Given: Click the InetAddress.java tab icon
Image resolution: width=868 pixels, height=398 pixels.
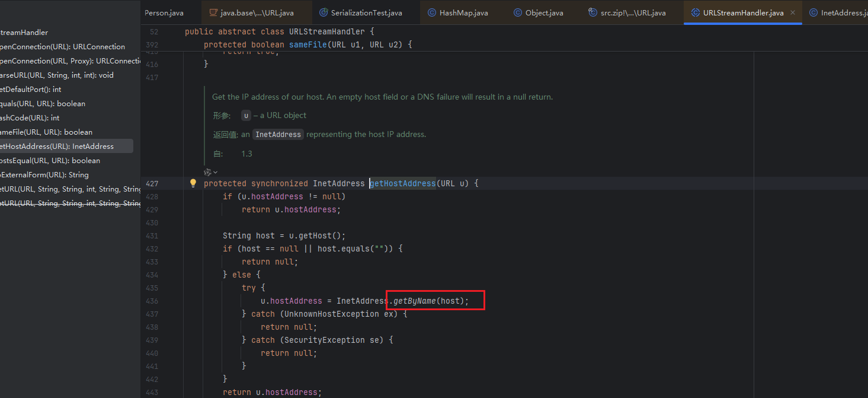Looking at the screenshot, I should point(813,12).
